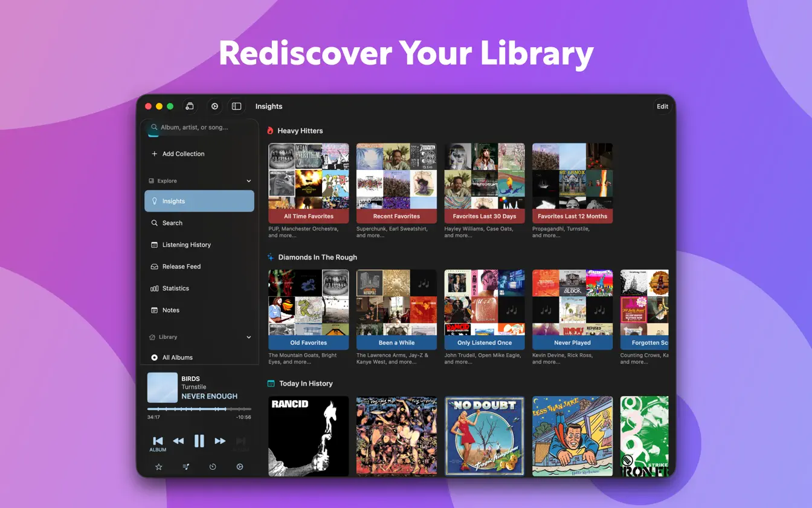Click the bar chart icon beside Statistics
Image resolution: width=812 pixels, height=508 pixels.
(x=154, y=288)
